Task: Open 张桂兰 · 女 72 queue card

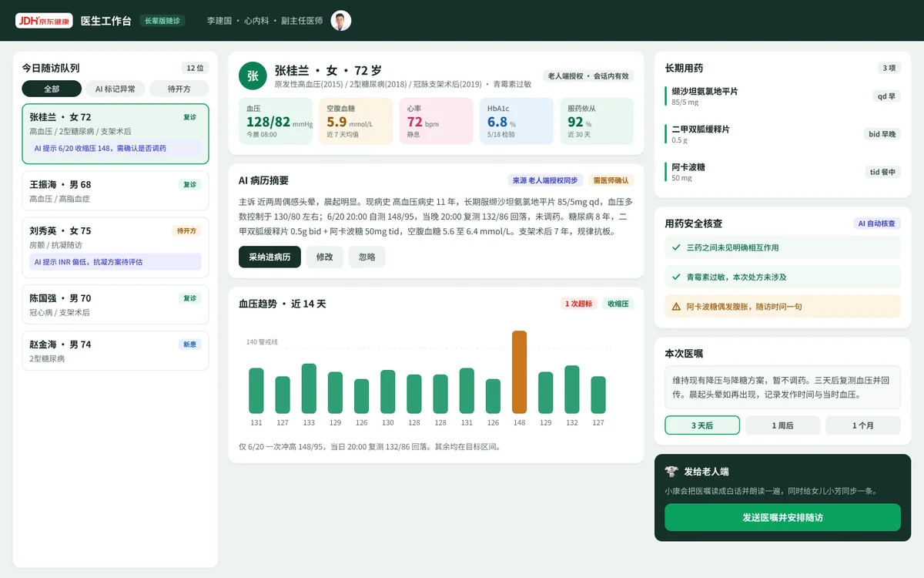Action: [x=115, y=133]
